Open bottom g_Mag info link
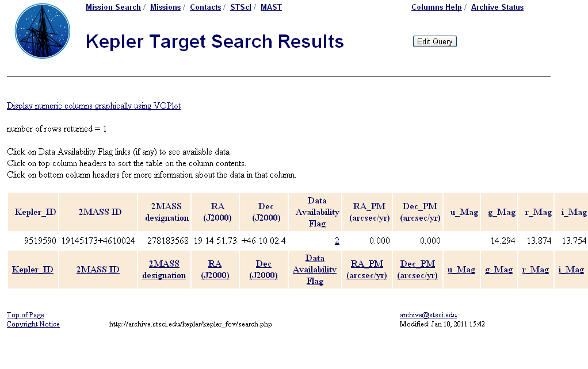588x369 pixels. click(x=499, y=270)
